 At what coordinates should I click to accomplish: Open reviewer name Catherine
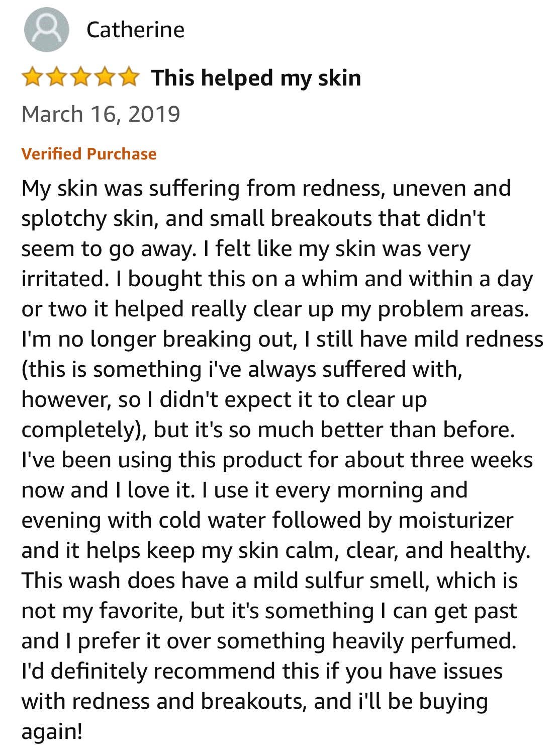[135, 30]
